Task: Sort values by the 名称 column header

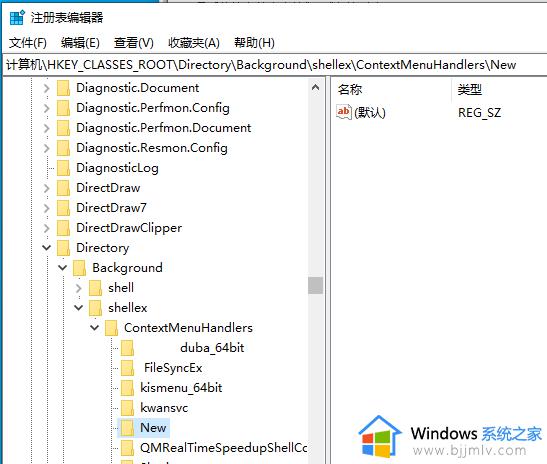Action: tap(350, 90)
